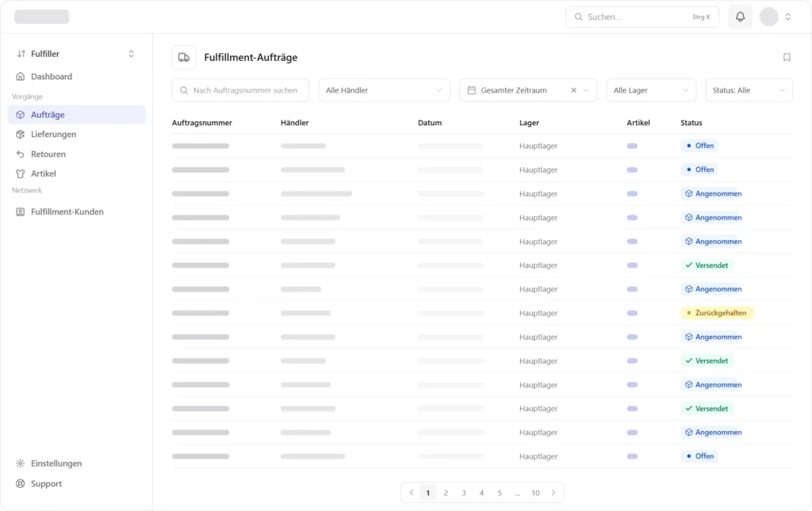Click the Auftragsnummer column header

click(202, 123)
